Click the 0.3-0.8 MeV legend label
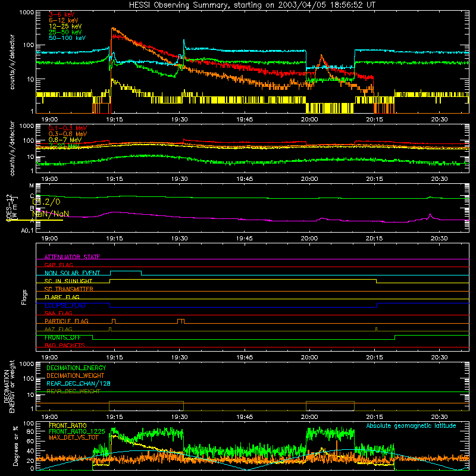This screenshot has width=476, height=476. point(68,134)
